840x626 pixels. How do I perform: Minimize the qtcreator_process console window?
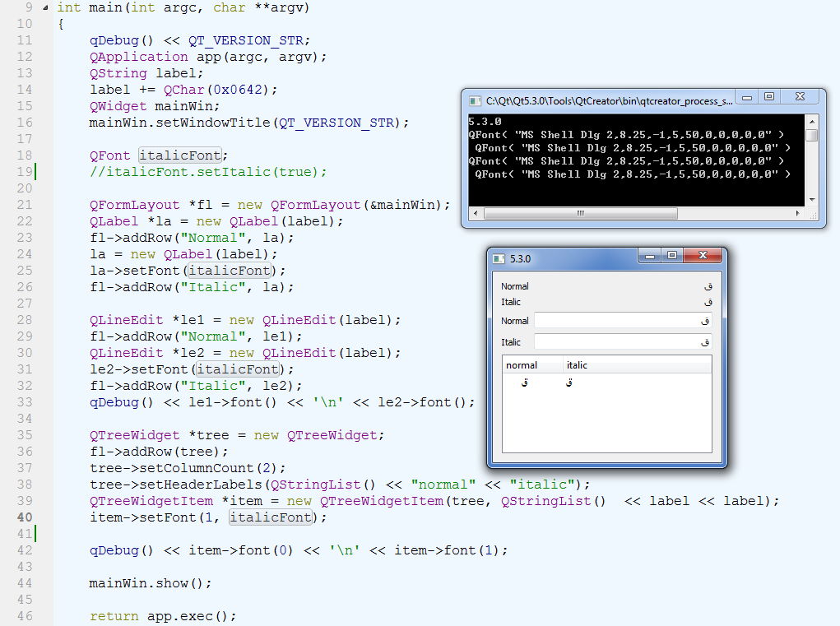747,98
